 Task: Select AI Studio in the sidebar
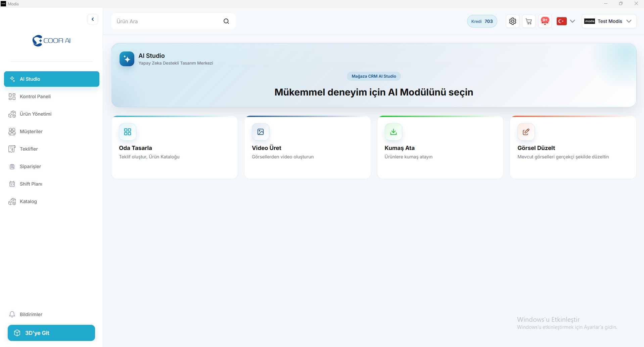[52, 79]
